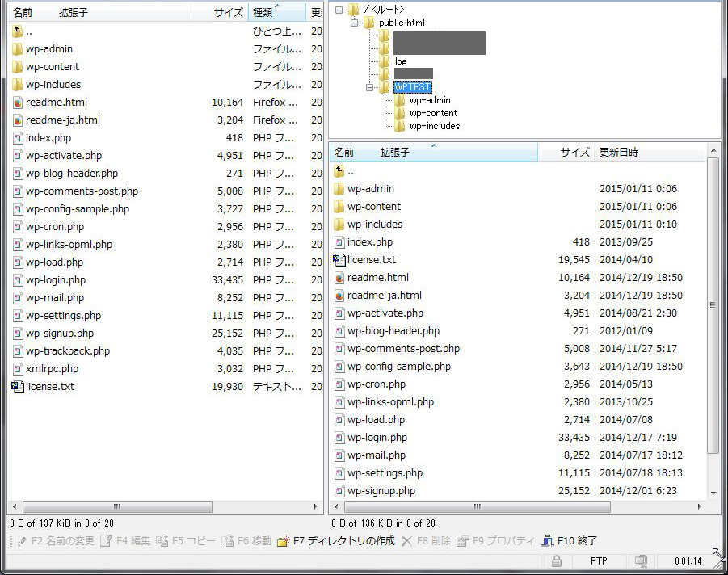Sort the remote panel by 更新日時 column
The width and height of the screenshot is (728, 575).
(x=618, y=153)
